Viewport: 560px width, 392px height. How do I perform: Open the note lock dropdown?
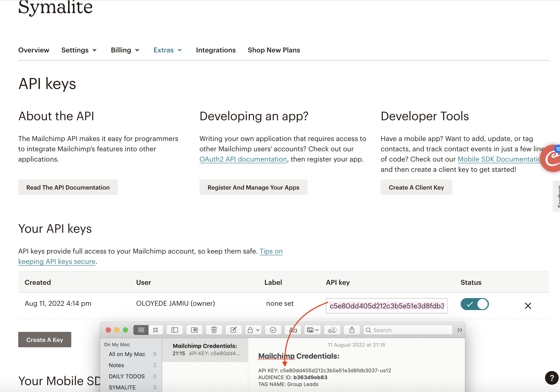[x=253, y=330]
